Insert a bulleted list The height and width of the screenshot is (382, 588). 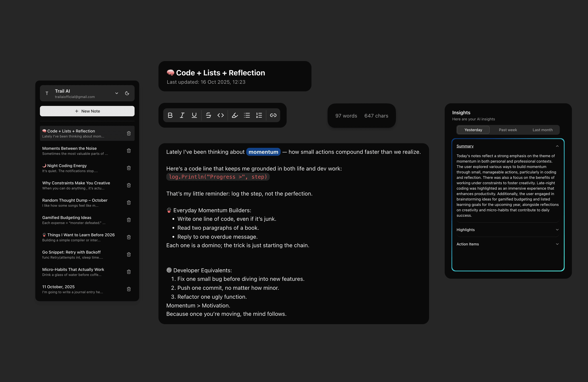click(247, 115)
